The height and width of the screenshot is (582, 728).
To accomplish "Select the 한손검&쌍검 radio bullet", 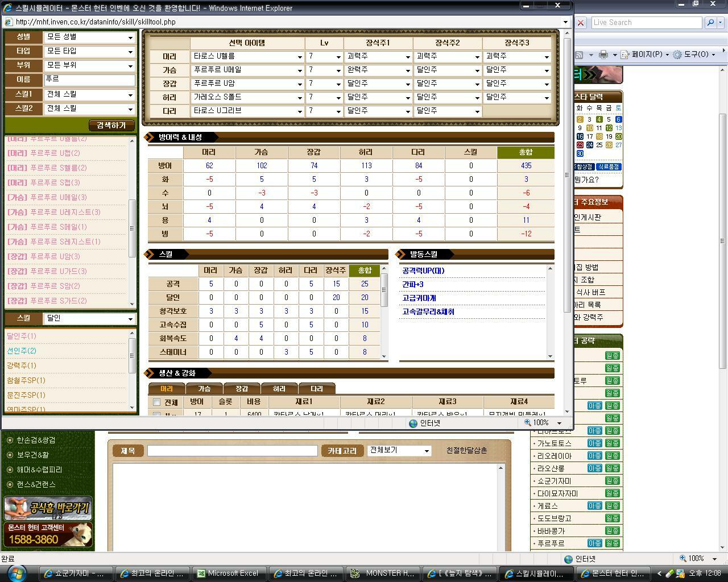I will (x=10, y=440).
